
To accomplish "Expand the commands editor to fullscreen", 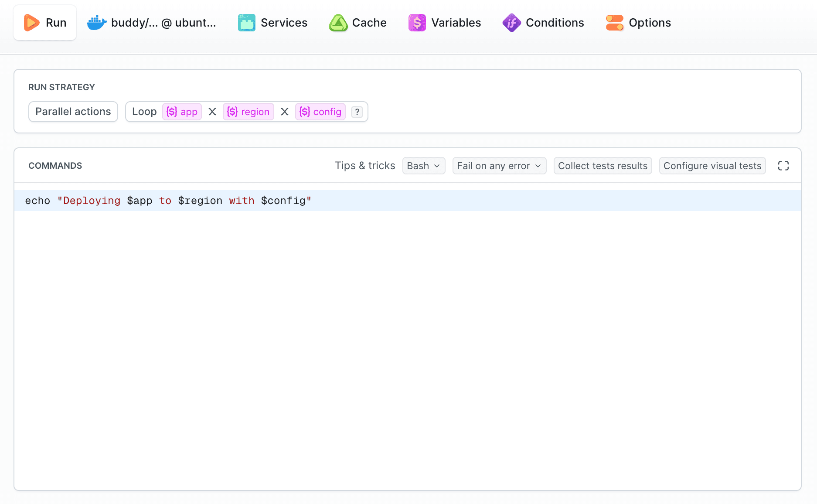I will click(783, 165).
